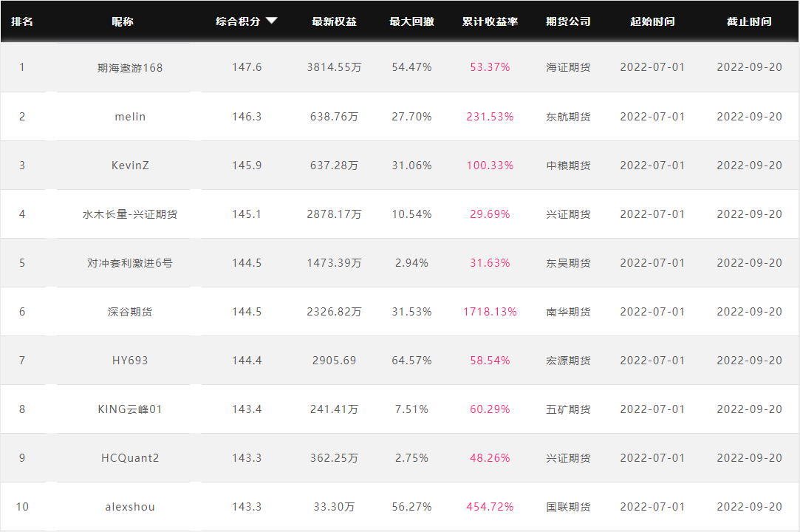Image resolution: width=800 pixels, height=532 pixels.
Task: Select equity value 2905.69
Action: point(334,361)
